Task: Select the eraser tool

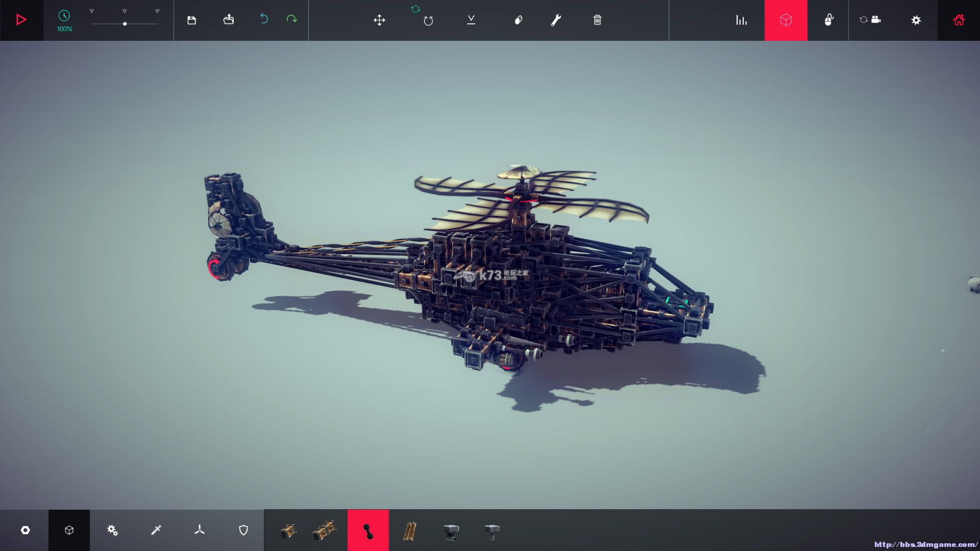Action: coord(518,20)
